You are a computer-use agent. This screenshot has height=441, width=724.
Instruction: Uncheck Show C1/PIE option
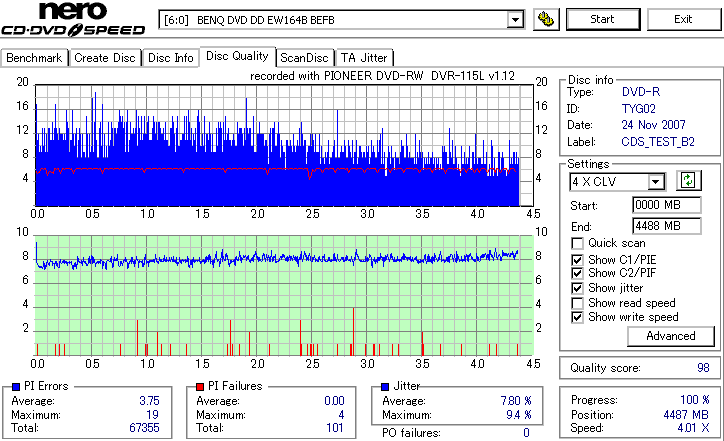[577, 260]
